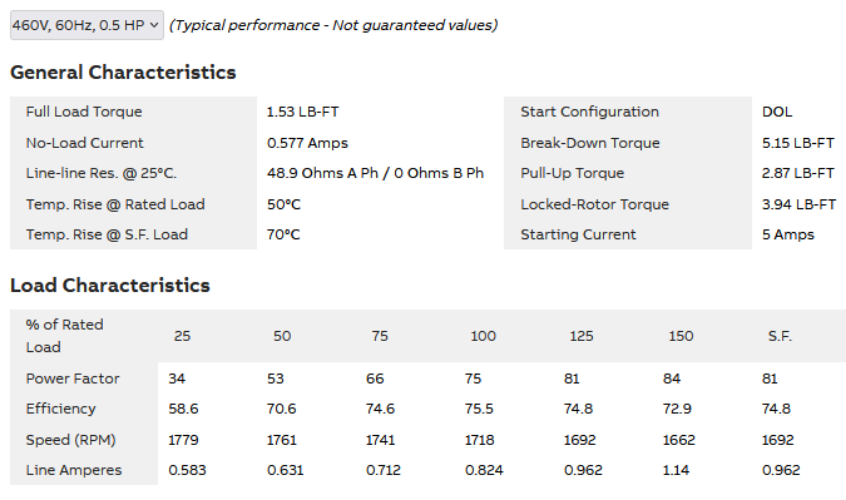Viewport: 846px width, 500px height.
Task: Click the General Characteristics heading
Action: (x=123, y=73)
